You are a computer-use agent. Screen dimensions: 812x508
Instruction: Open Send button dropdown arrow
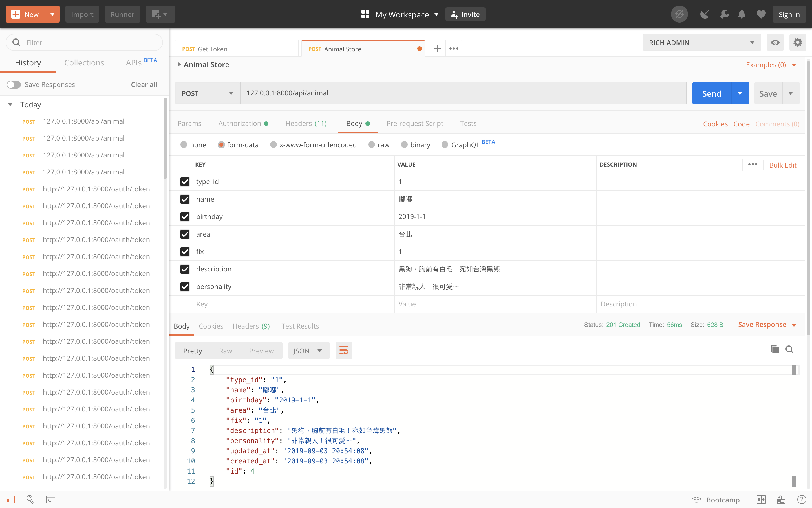[740, 93]
